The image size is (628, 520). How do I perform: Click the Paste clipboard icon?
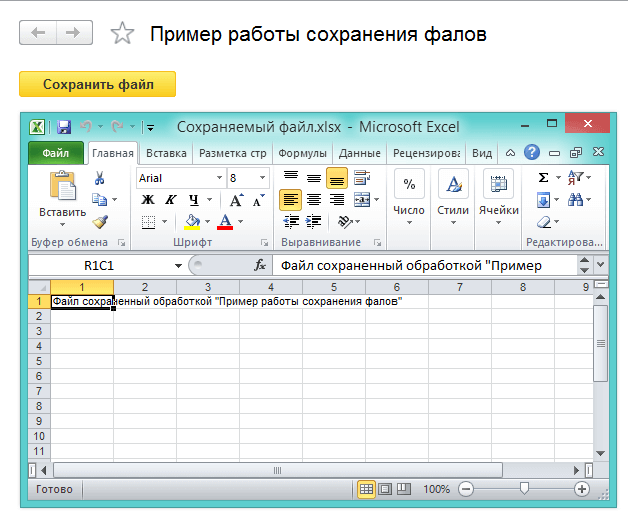pyautogui.click(x=62, y=185)
